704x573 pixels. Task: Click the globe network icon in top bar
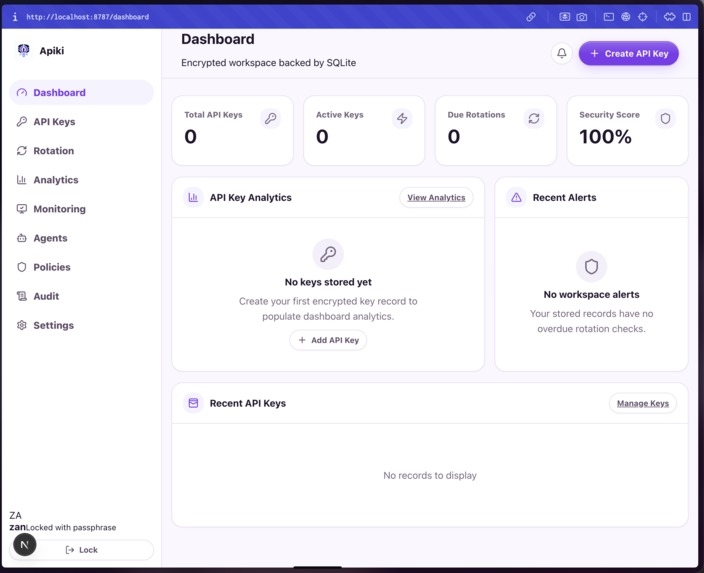626,17
